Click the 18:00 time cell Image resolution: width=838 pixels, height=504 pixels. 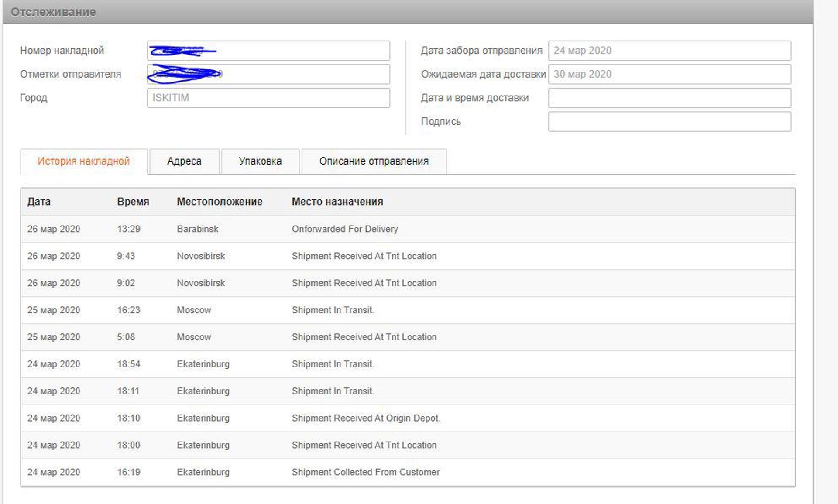[129, 446]
